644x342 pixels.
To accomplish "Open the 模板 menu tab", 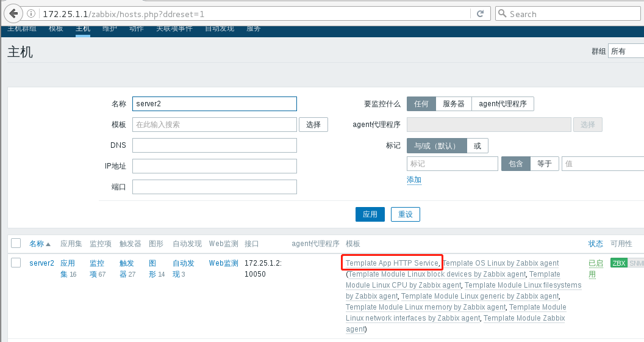I will [56, 29].
